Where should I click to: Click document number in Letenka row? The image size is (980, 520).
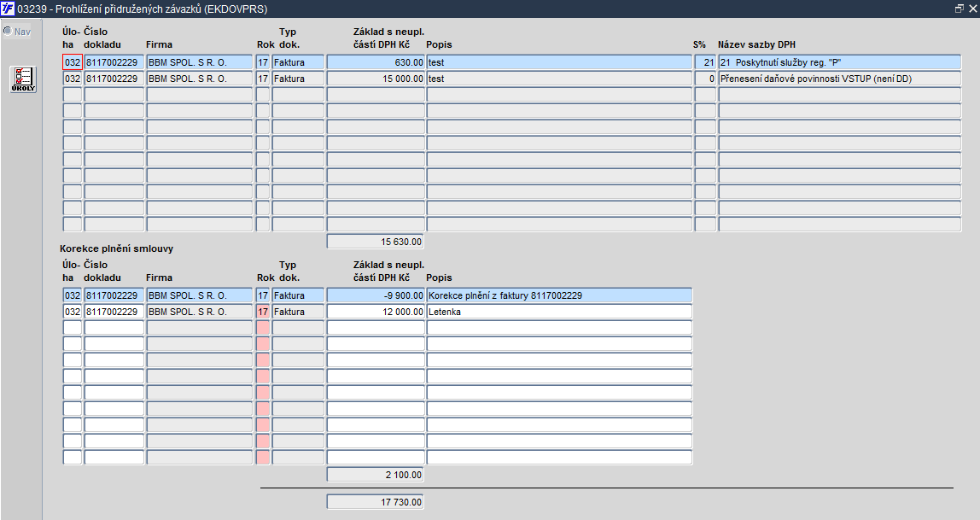(114, 312)
